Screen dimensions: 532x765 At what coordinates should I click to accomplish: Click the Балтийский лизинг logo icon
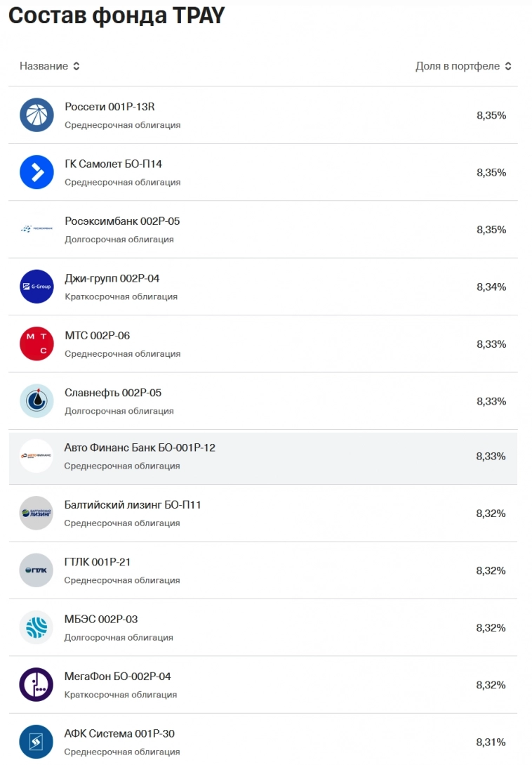tap(36, 514)
